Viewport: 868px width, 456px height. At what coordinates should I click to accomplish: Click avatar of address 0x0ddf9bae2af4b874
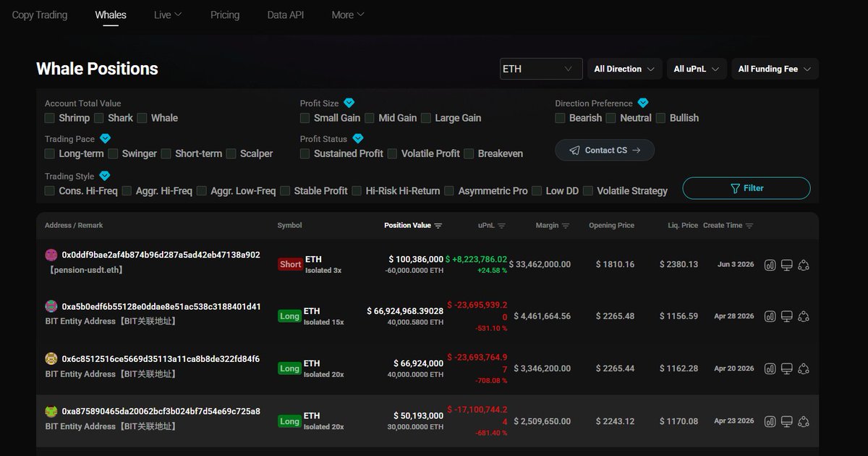click(51, 255)
